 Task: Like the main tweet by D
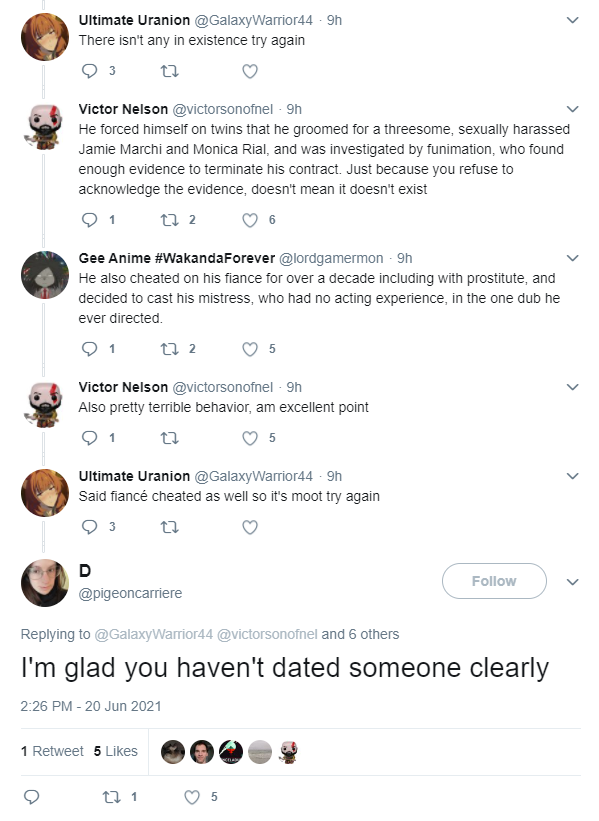(x=192, y=797)
